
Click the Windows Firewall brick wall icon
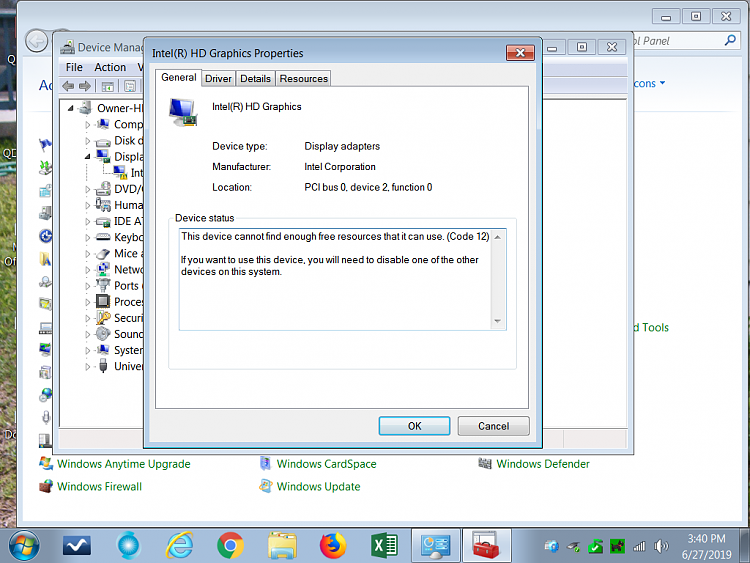(46, 486)
